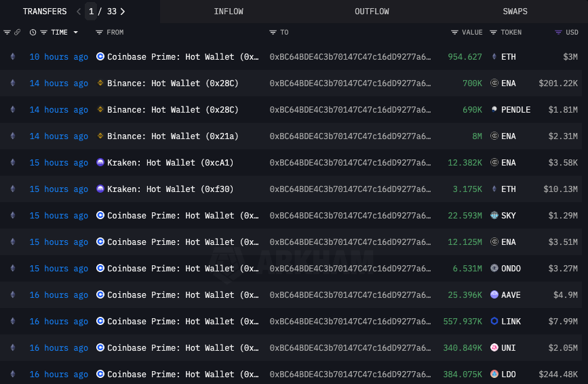Image resolution: width=588 pixels, height=384 pixels.
Task: Go to next transfers page
Action: tap(123, 12)
